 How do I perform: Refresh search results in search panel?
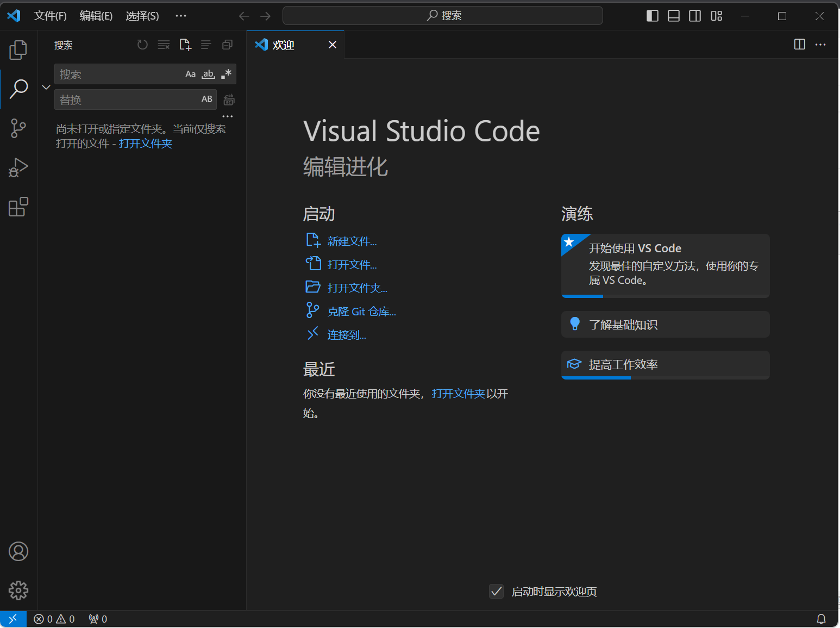click(x=142, y=45)
